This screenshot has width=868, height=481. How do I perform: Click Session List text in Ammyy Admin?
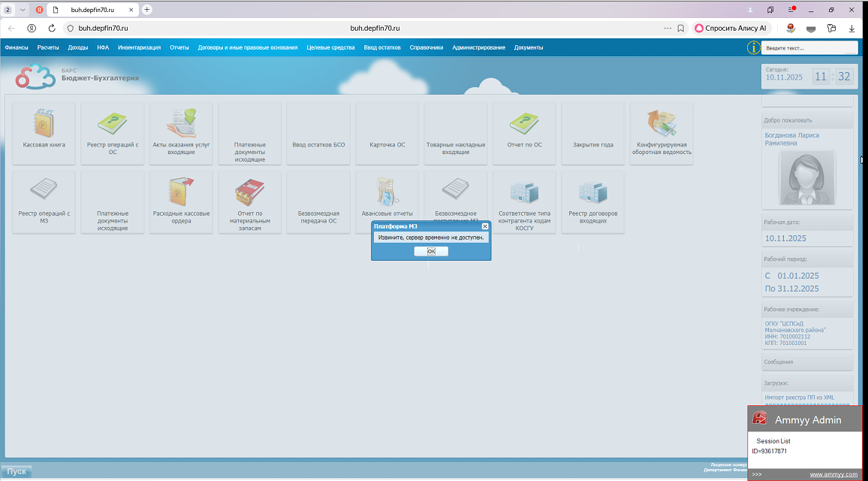click(x=773, y=441)
